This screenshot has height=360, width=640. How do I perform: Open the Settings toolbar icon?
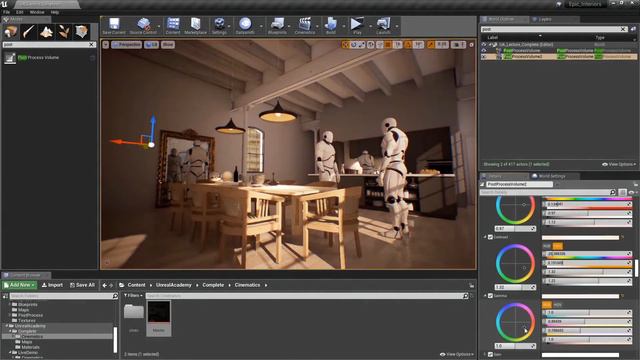(219, 26)
